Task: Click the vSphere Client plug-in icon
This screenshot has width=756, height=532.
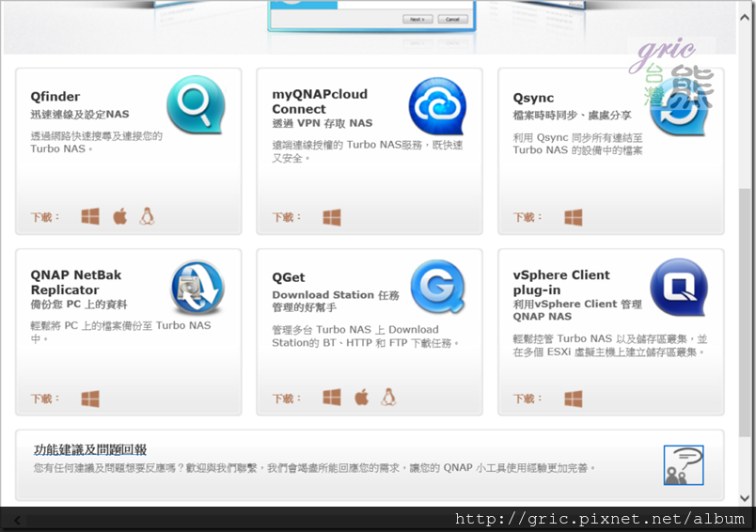Action: (679, 287)
